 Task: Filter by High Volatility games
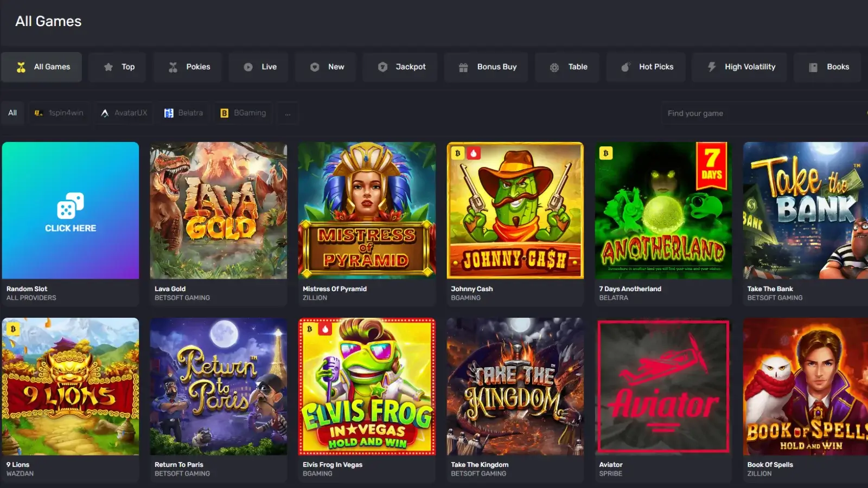point(739,67)
